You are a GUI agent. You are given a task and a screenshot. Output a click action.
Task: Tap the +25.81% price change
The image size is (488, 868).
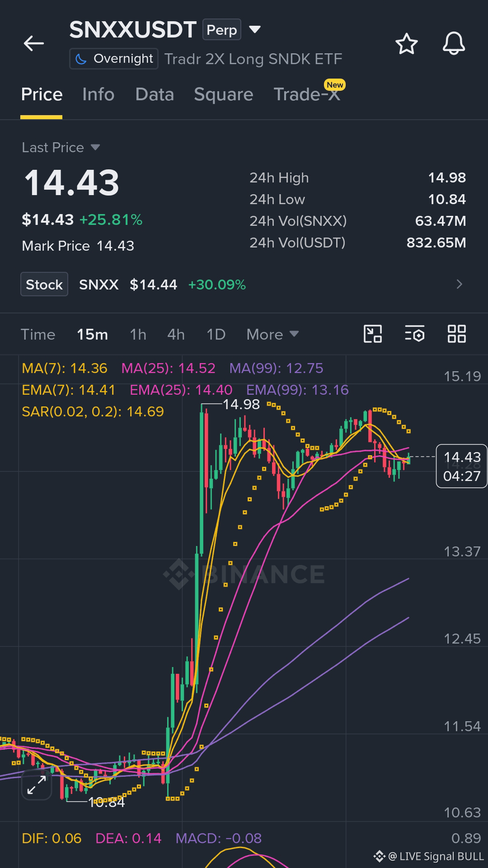click(111, 219)
